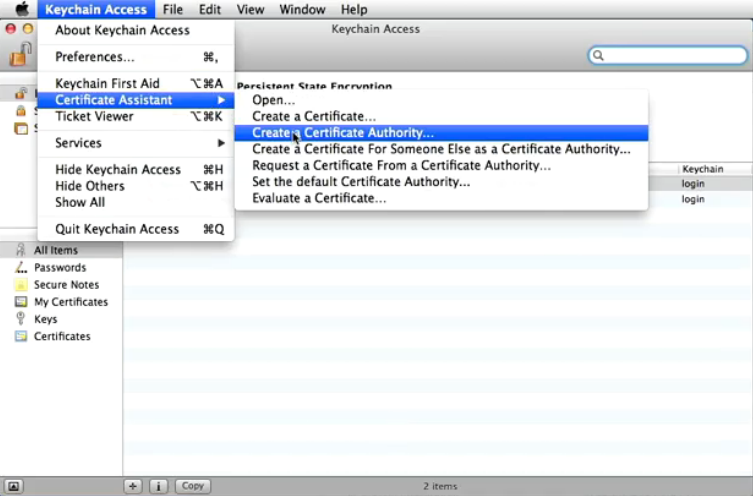Choose Show All
This screenshot has width=753, height=496.
point(136,202)
